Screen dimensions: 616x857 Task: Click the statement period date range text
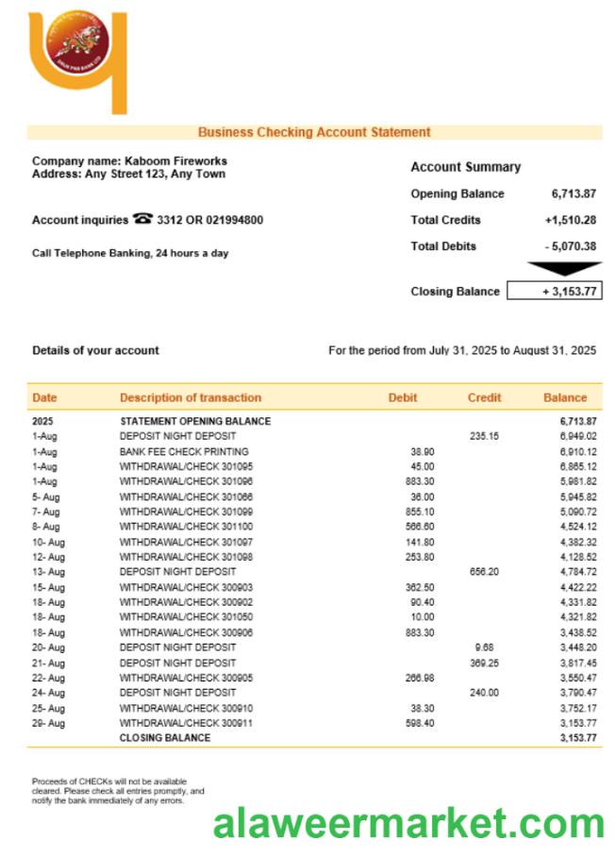click(461, 350)
